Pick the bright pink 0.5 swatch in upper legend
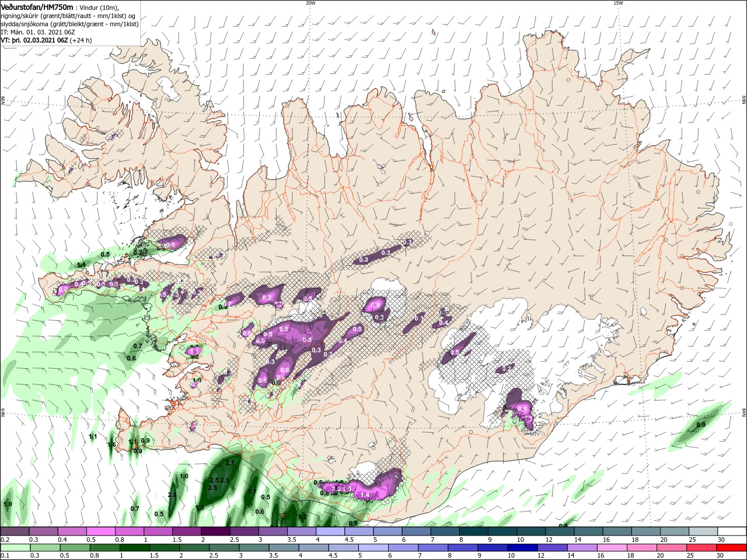747x560 pixels. coord(101,531)
